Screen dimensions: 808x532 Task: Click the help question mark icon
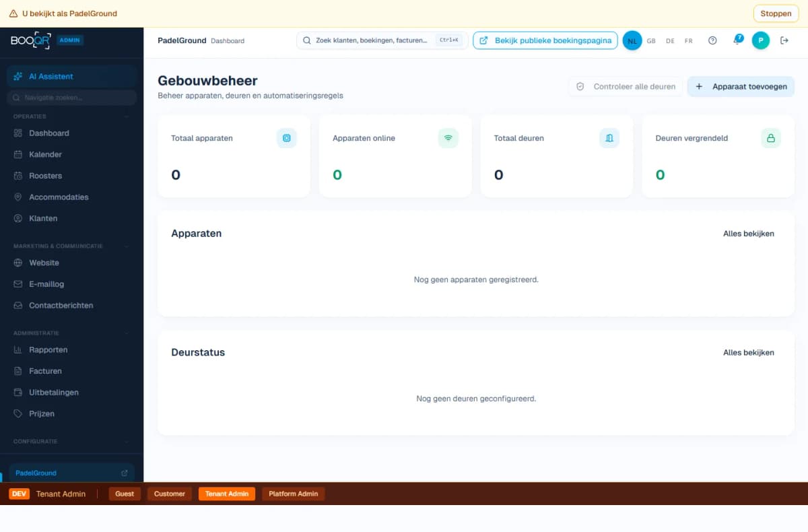712,40
